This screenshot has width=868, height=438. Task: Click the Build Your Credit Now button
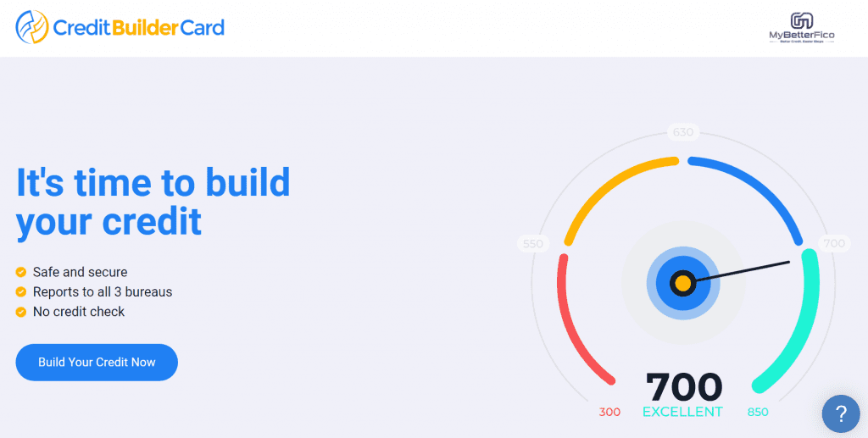click(97, 363)
